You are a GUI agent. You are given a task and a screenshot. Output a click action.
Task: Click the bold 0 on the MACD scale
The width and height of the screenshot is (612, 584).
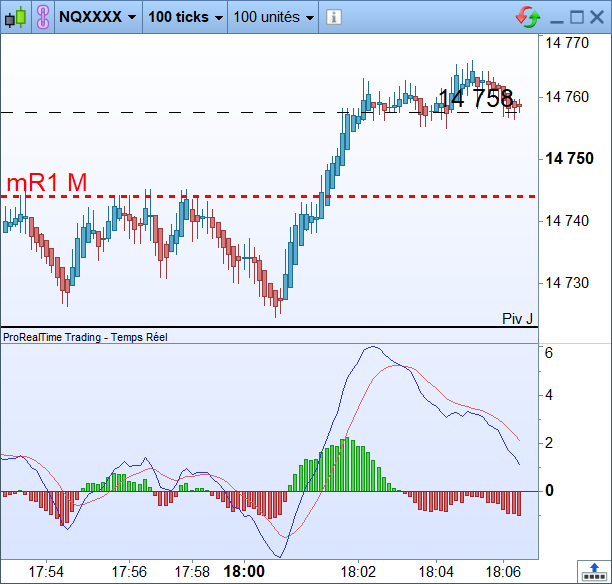tap(549, 490)
